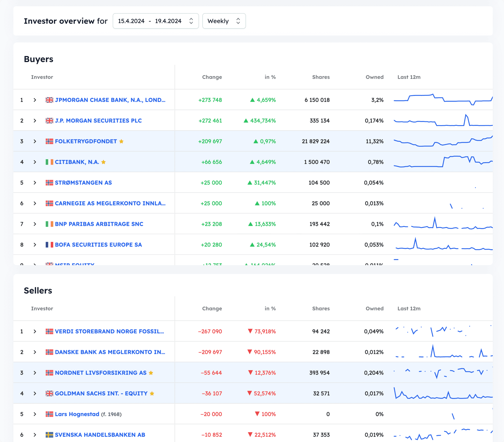Click the 21 829 224 shares value
This screenshot has height=442, width=504.
coord(316,141)
